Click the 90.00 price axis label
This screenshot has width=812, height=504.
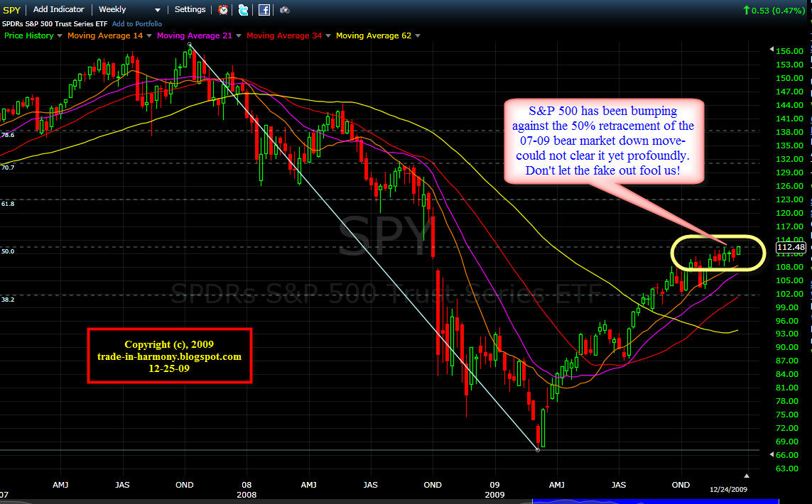787,347
